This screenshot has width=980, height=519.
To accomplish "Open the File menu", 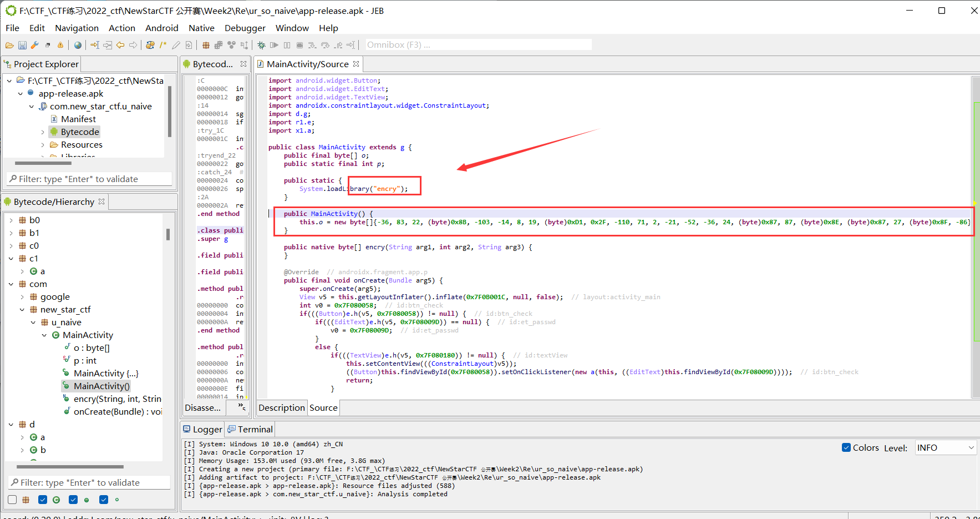I will (12, 28).
